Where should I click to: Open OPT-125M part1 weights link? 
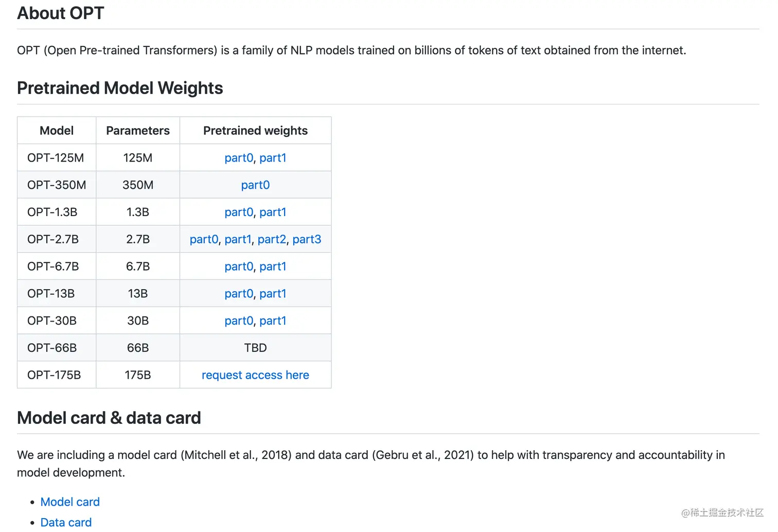273,158
